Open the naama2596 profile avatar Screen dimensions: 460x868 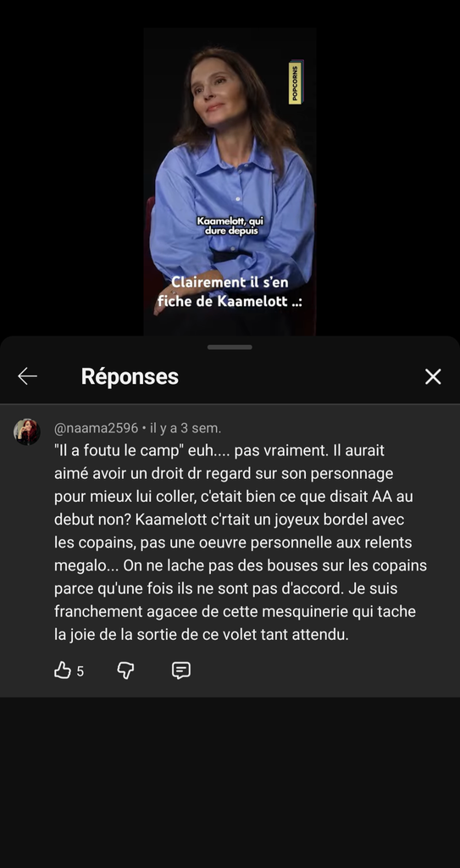click(26, 431)
